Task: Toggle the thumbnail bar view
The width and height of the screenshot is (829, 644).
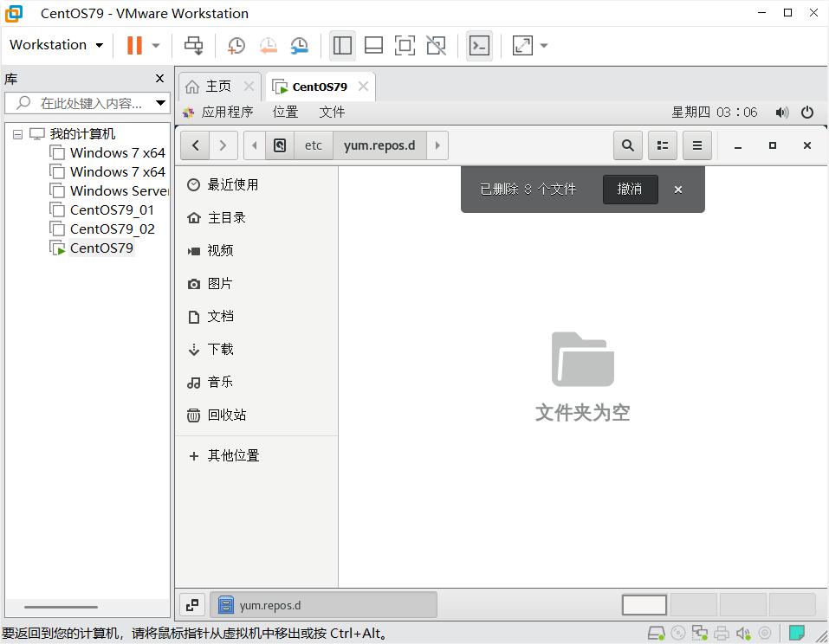Action: click(x=374, y=45)
